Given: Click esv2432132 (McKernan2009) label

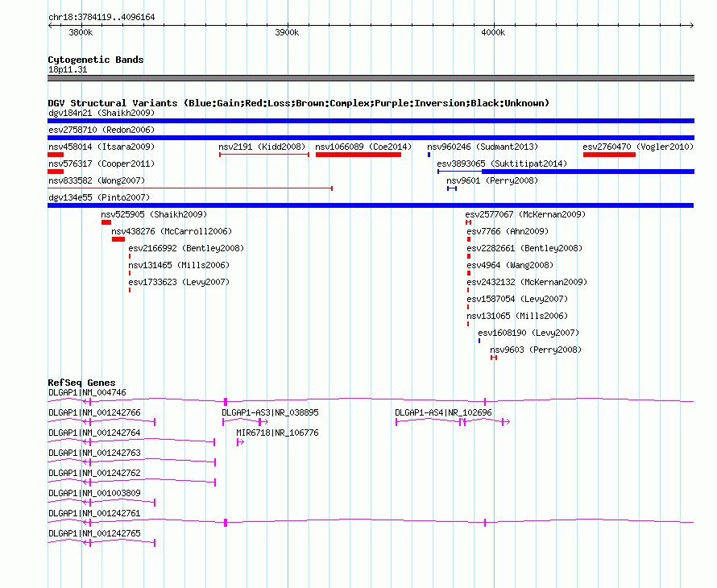Looking at the screenshot, I should tap(527, 282).
